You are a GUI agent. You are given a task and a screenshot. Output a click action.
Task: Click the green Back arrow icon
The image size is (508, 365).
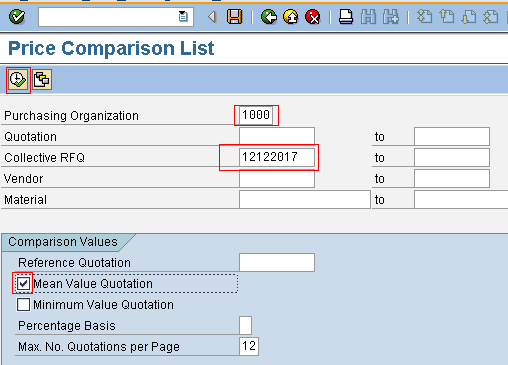pyautogui.click(x=269, y=17)
